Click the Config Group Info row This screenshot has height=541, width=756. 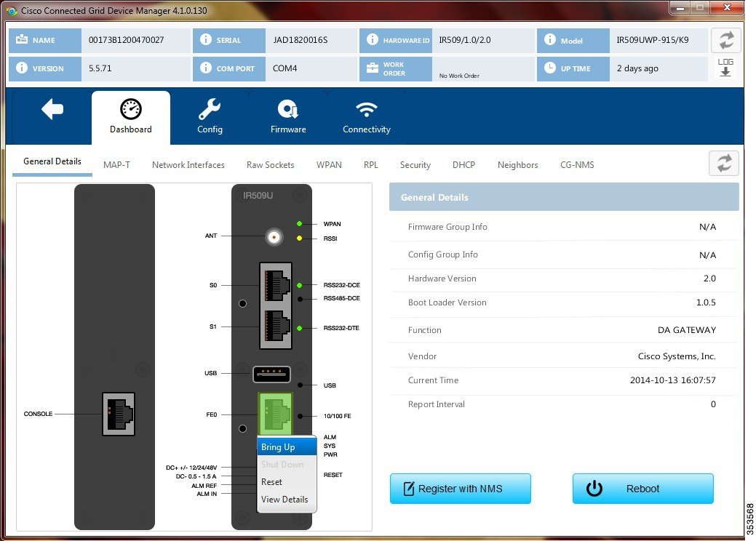(563, 255)
